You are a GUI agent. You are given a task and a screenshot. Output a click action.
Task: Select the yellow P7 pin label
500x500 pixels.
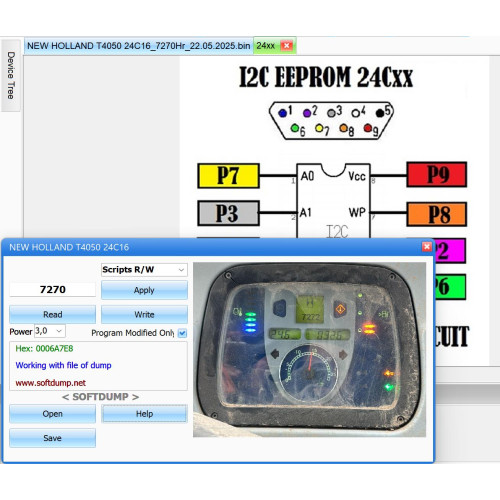[228, 175]
